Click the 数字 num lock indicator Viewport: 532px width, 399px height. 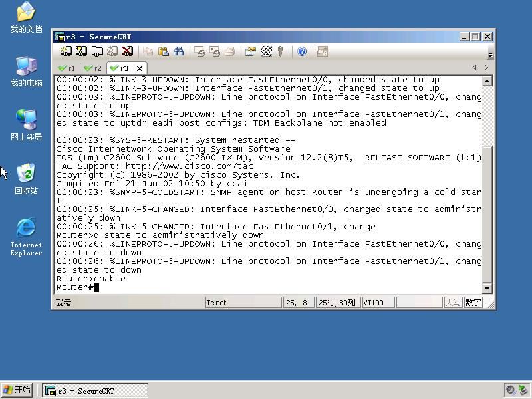tap(473, 303)
